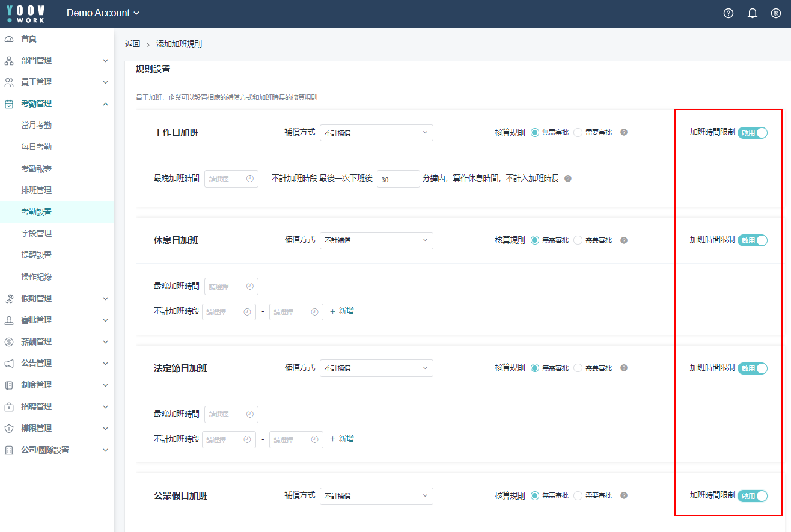Click help icon after 不計入加班時長 text

(568, 179)
